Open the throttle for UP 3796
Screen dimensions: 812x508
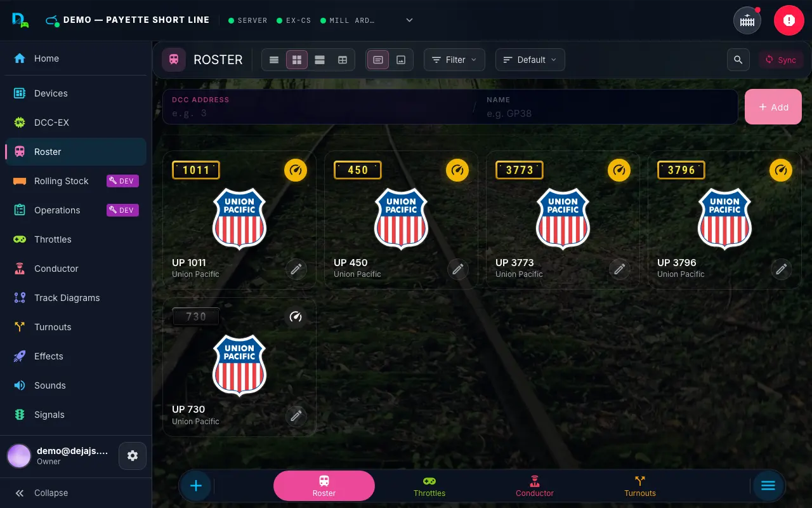(781, 170)
